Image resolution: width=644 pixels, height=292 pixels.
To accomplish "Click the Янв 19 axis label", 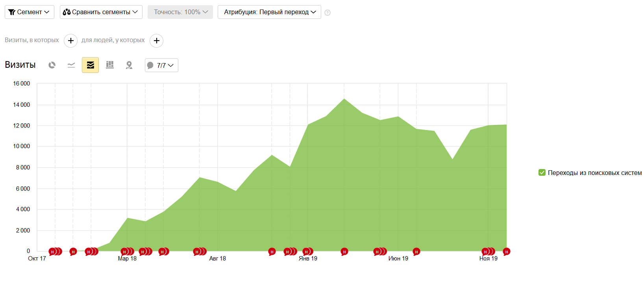I will click(308, 259).
